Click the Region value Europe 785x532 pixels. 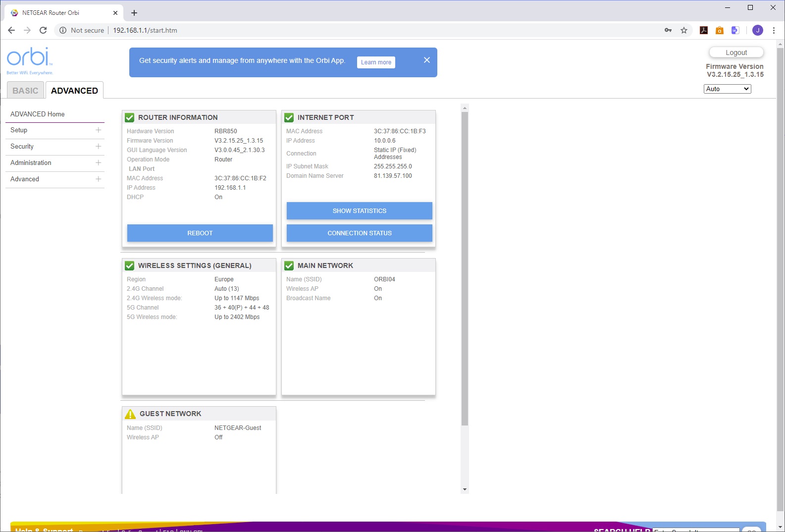coord(224,279)
